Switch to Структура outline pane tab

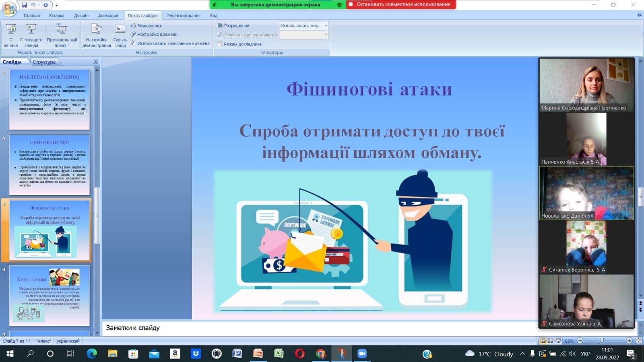click(x=44, y=62)
